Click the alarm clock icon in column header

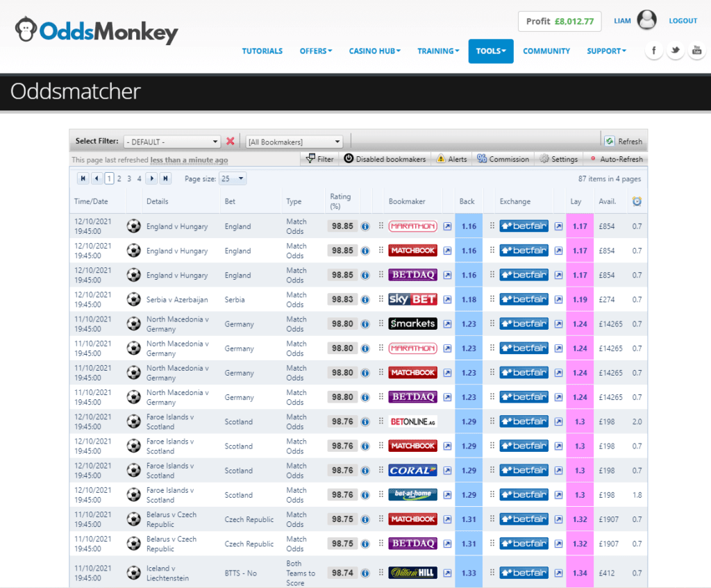(x=637, y=201)
